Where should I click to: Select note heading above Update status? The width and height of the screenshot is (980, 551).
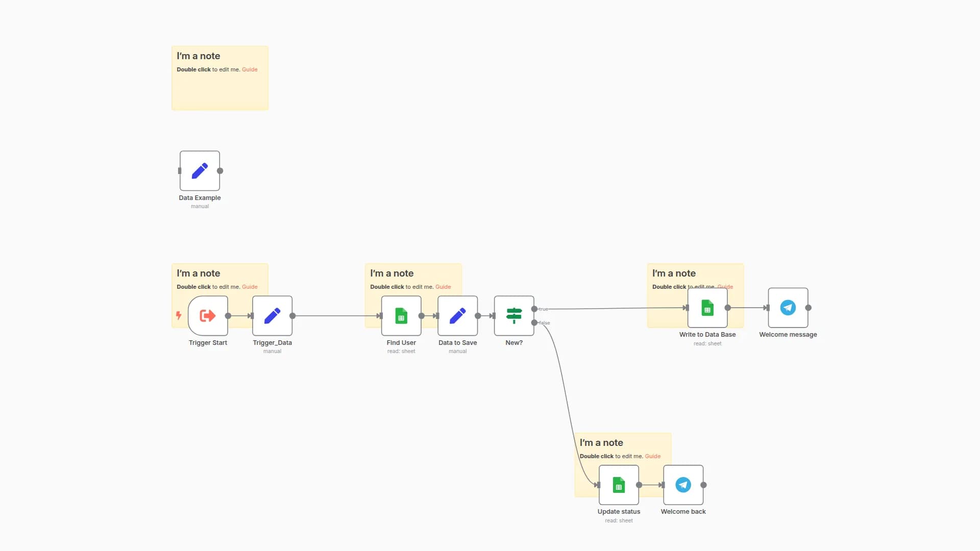coord(601,443)
